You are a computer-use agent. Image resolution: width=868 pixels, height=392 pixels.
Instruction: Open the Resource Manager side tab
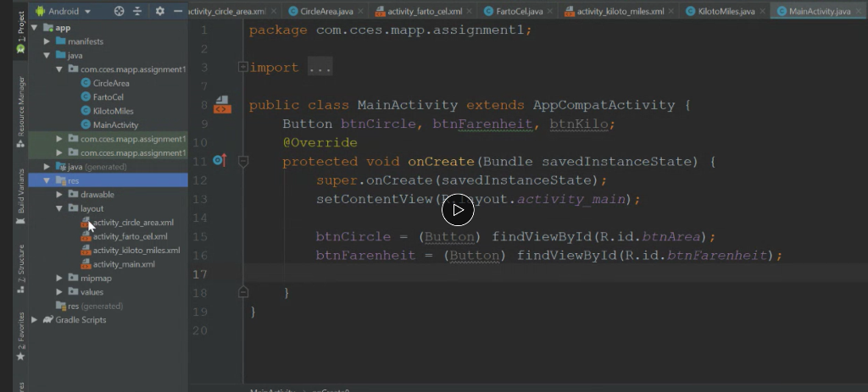(x=21, y=112)
